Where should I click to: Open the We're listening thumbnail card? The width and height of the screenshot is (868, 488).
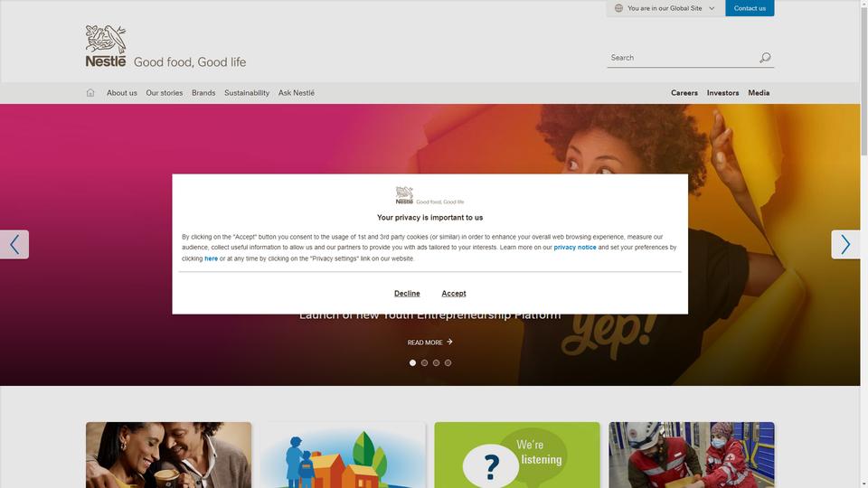pyautogui.click(x=517, y=455)
